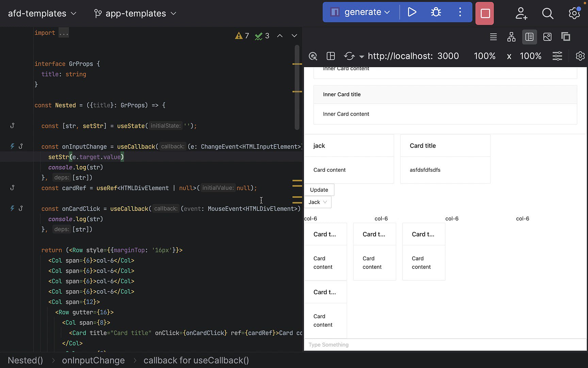
Task: Stop the running generate configuration
Action: [484, 13]
